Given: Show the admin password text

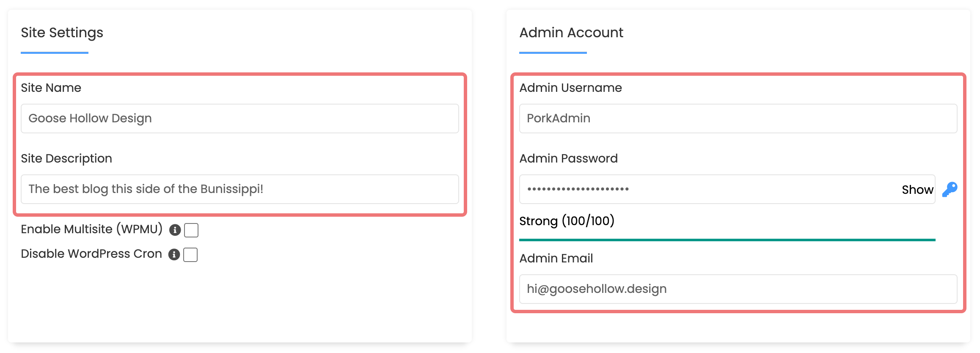Looking at the screenshot, I should pyautogui.click(x=917, y=190).
